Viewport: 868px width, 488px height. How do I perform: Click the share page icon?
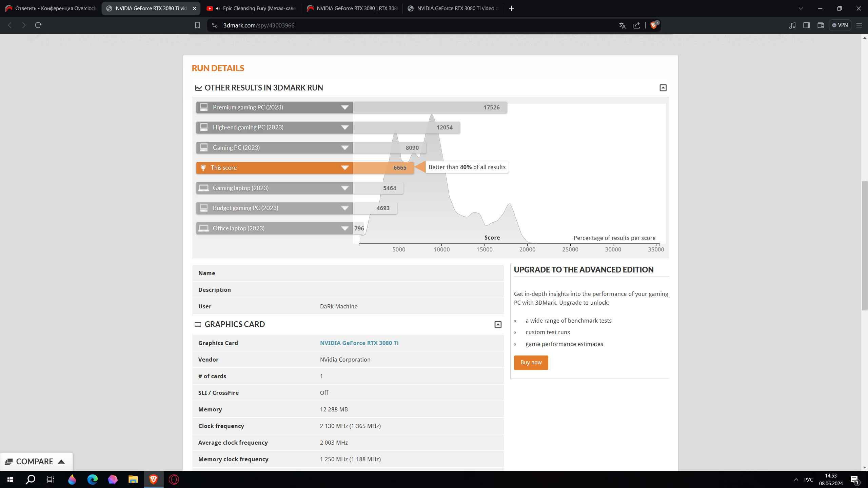pos(636,25)
